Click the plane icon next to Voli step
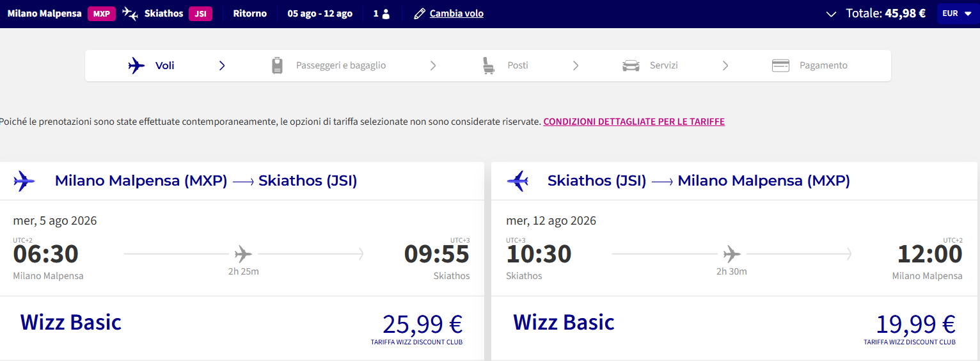Image resolution: width=980 pixels, height=361 pixels. point(136,65)
